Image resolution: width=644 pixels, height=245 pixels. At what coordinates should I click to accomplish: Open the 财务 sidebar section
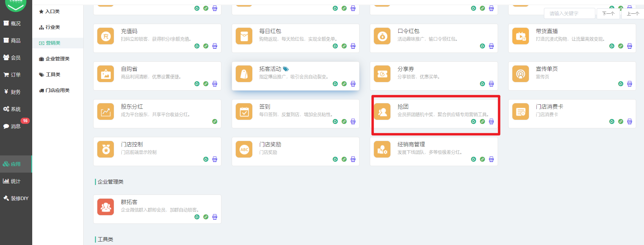(x=16, y=92)
